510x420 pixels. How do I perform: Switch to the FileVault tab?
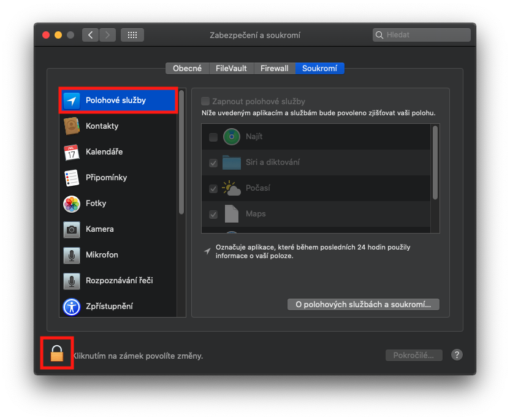pos(231,68)
